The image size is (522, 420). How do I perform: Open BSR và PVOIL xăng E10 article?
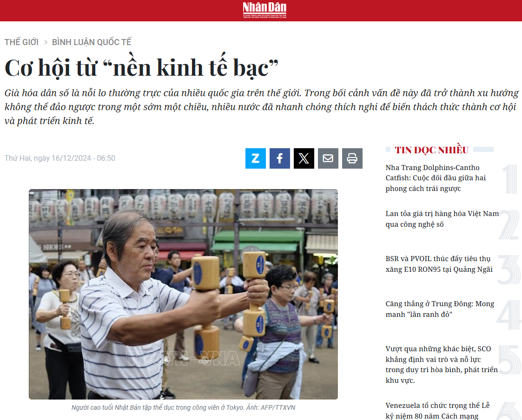(439, 264)
